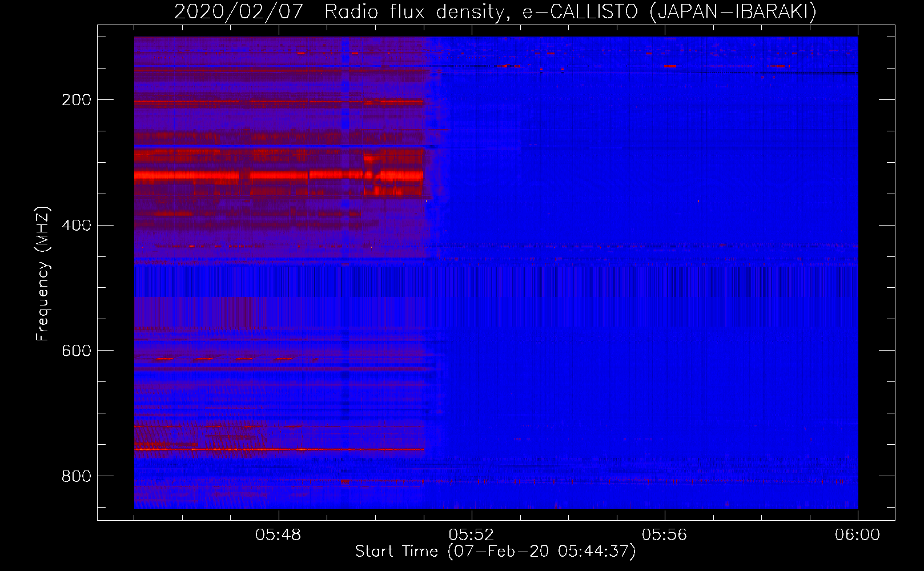
Task: Click the 800 frequency tick label
Action: (77, 476)
